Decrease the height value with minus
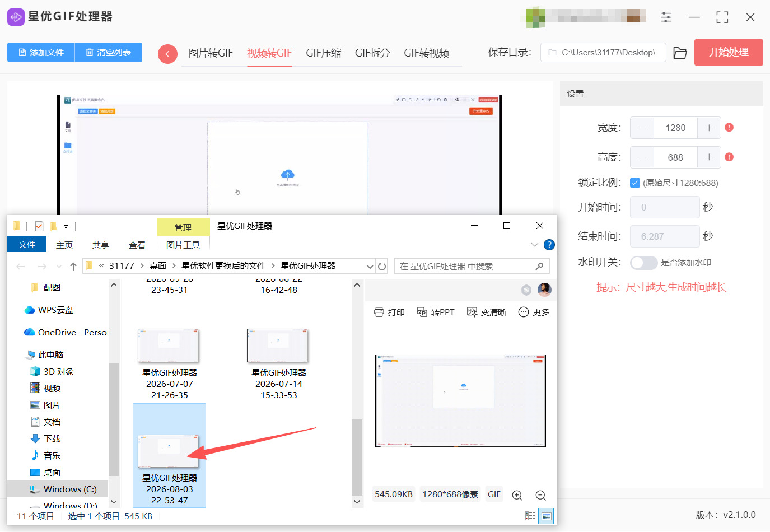770x532 pixels. (642, 157)
